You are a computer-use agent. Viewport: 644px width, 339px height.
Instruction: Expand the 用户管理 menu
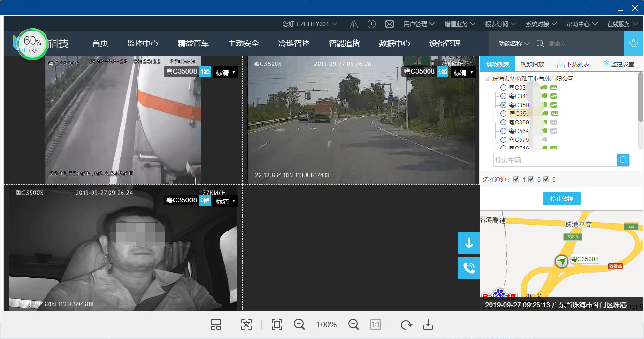(419, 24)
